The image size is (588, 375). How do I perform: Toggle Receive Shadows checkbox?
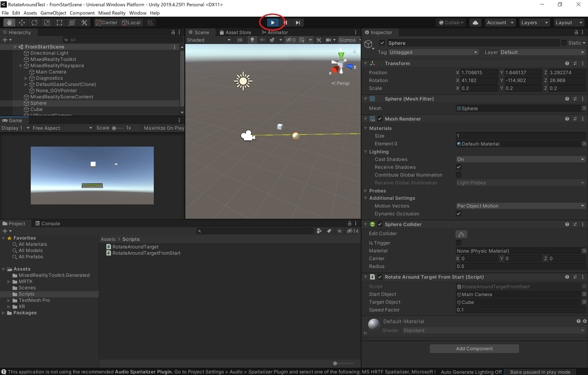pyautogui.click(x=459, y=167)
